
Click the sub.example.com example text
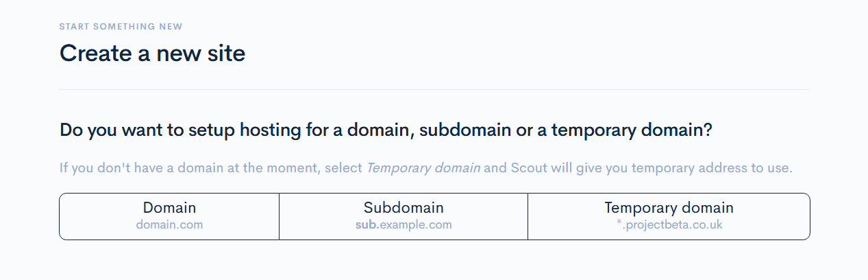tap(404, 225)
